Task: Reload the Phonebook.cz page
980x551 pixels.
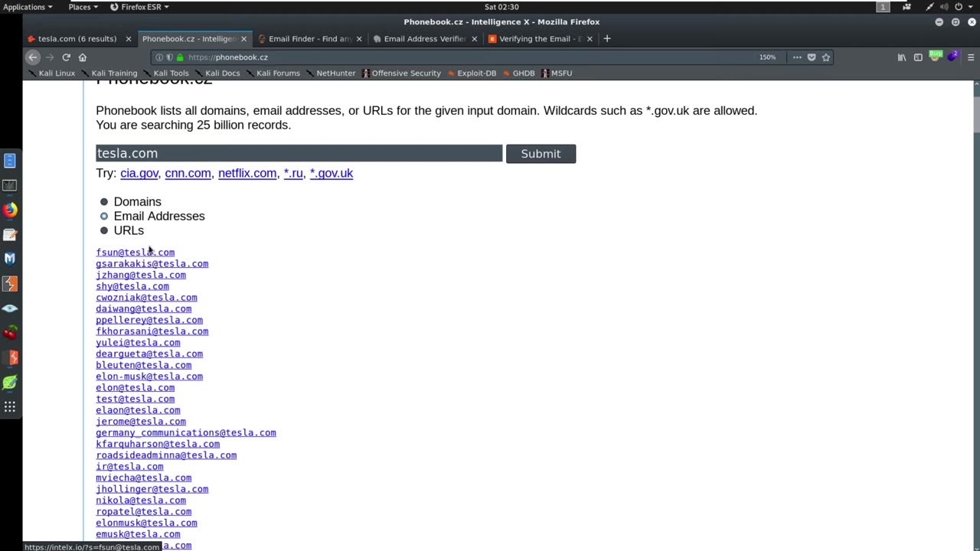Action: point(66,57)
